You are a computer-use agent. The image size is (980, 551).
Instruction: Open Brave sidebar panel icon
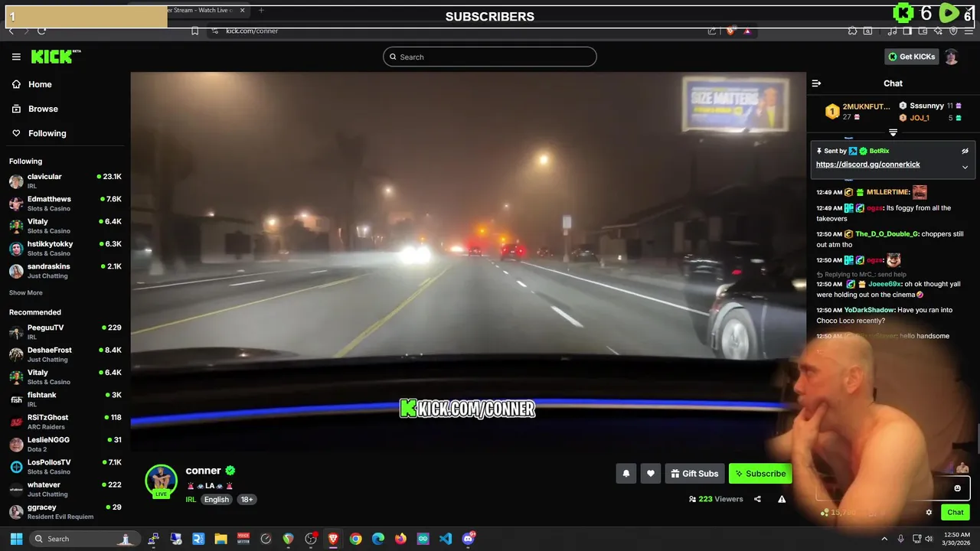pos(907,31)
